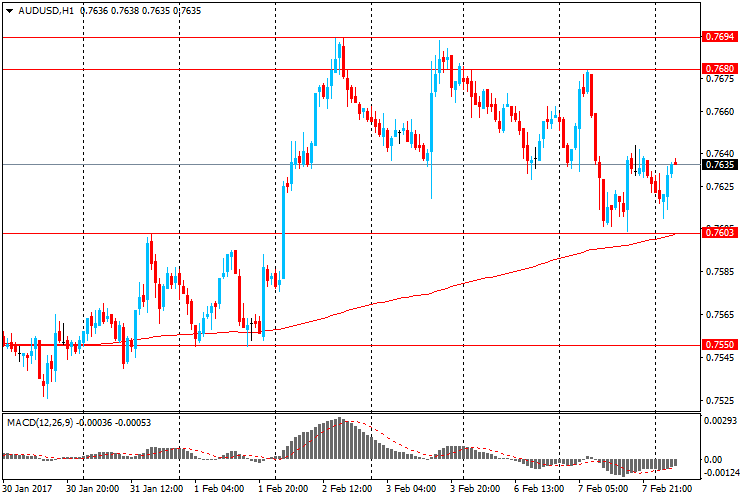The image size is (740, 500).
Task: Click the 0.7545 price axis value
Action: pos(720,357)
